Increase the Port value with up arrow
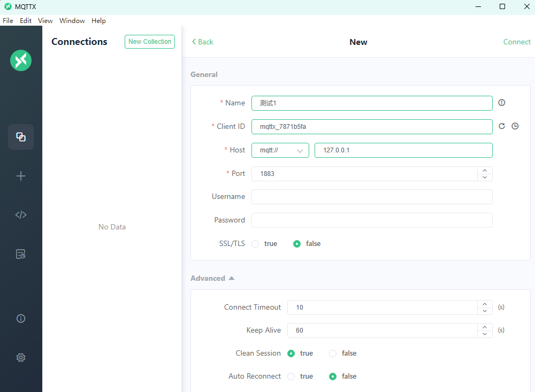This screenshot has width=535, height=392. [485, 170]
